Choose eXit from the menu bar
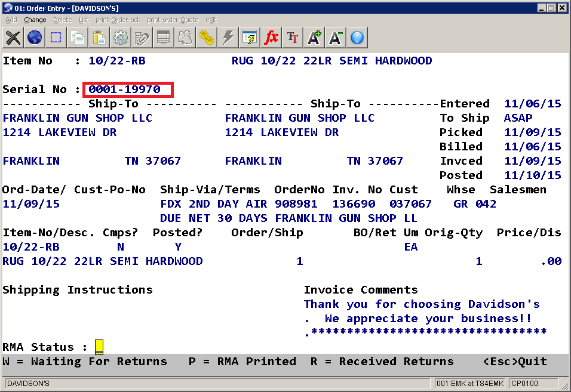 pos(211,20)
